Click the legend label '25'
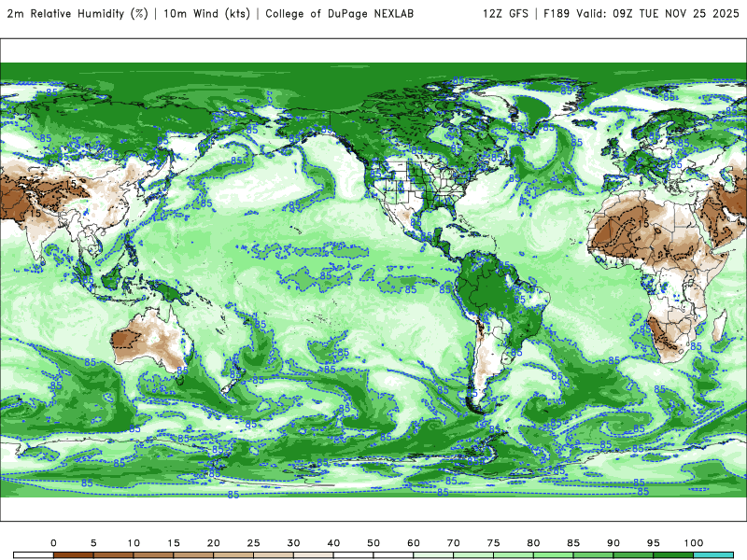The image size is (747, 560). 253,543
